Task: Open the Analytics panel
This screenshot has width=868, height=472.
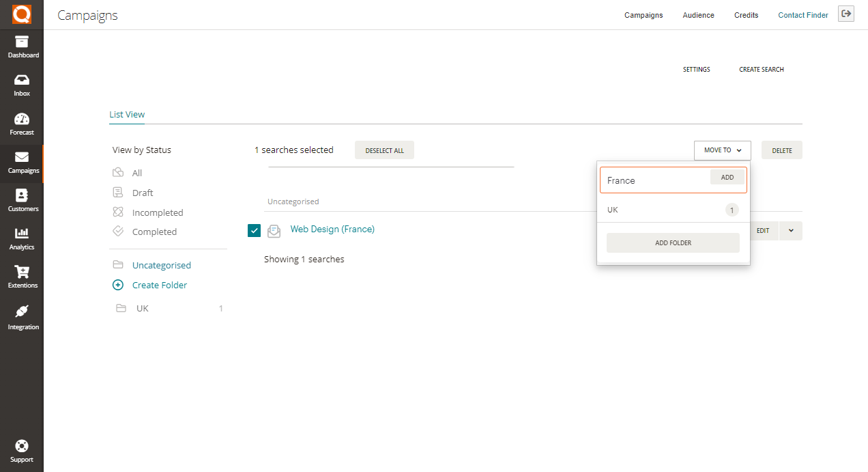Action: point(22,239)
